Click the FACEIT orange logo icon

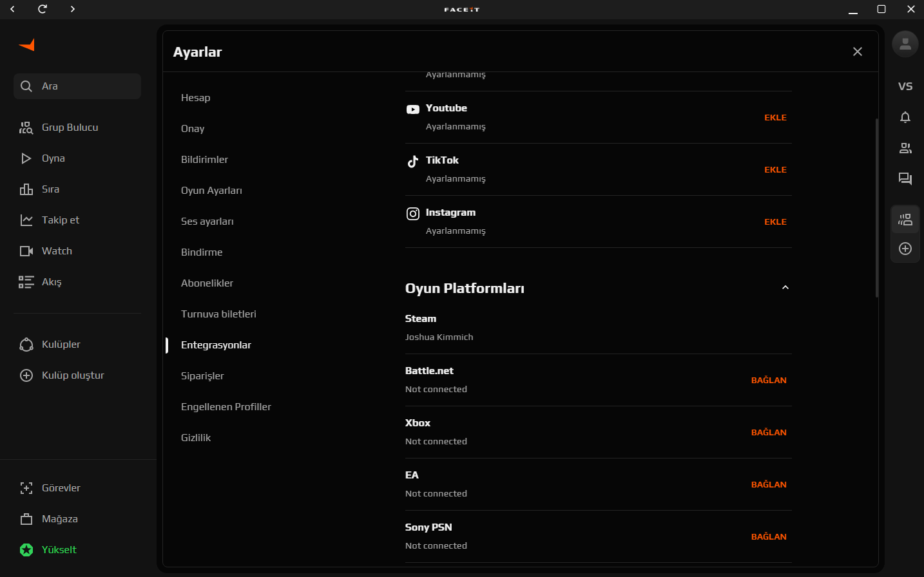[27, 44]
